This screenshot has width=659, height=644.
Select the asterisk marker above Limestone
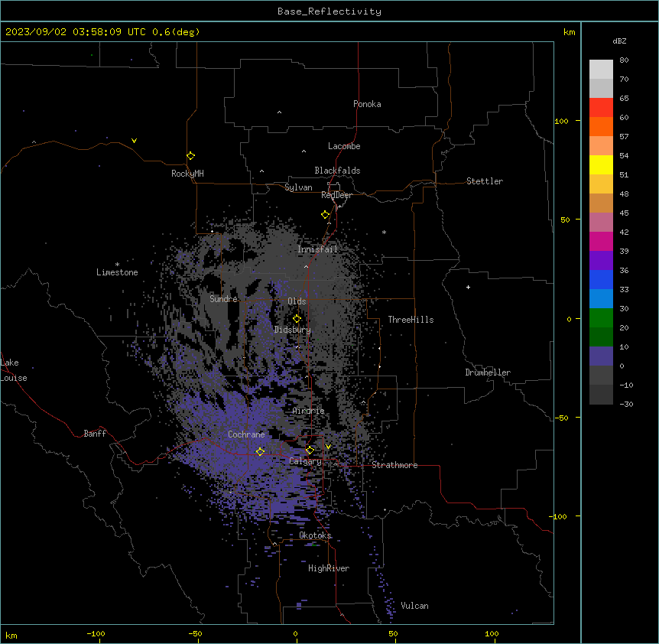point(117,265)
